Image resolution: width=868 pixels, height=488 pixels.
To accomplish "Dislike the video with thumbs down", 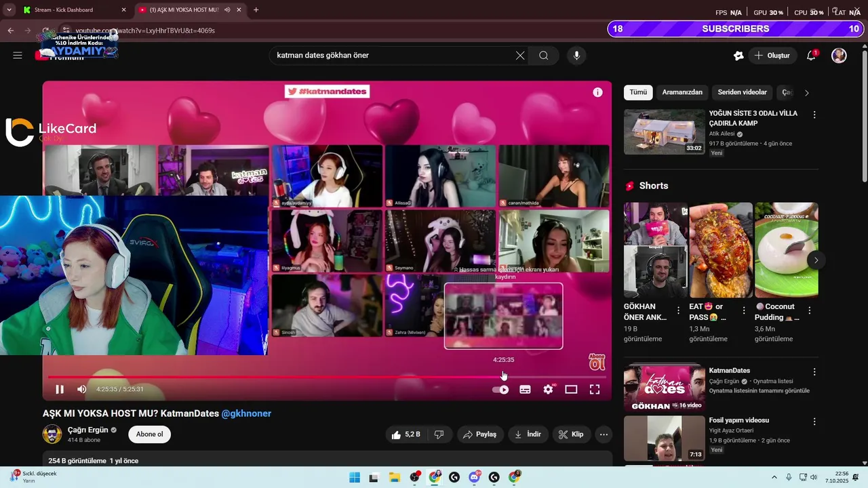I will pyautogui.click(x=439, y=434).
